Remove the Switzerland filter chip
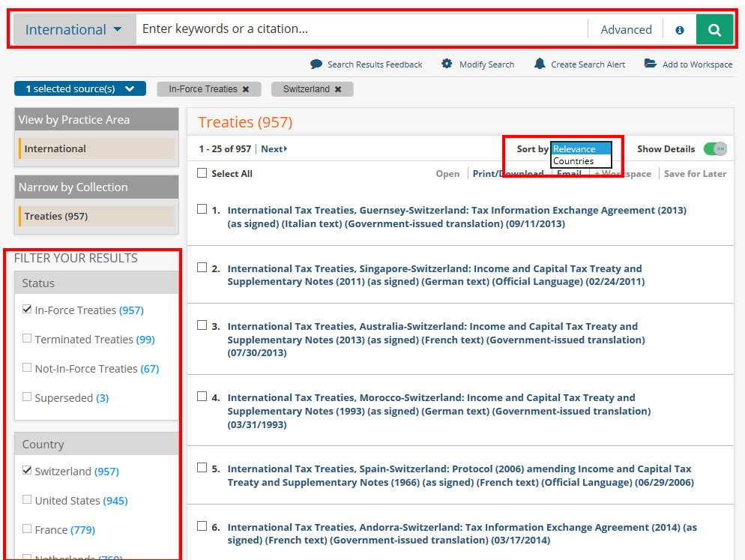The width and height of the screenshot is (745, 560). point(338,89)
